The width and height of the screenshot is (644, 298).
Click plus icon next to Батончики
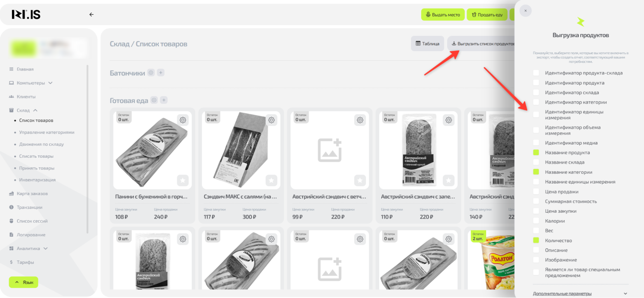coord(161,73)
